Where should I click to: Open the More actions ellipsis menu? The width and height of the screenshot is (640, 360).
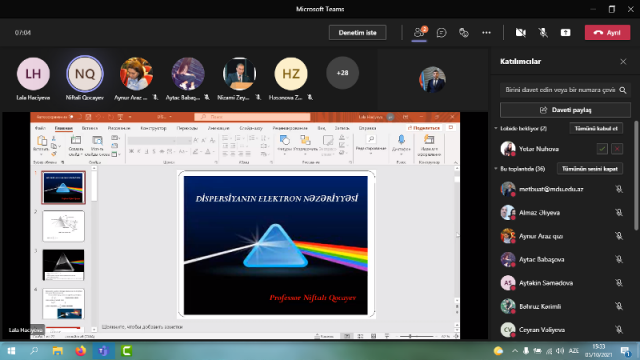coord(486,33)
